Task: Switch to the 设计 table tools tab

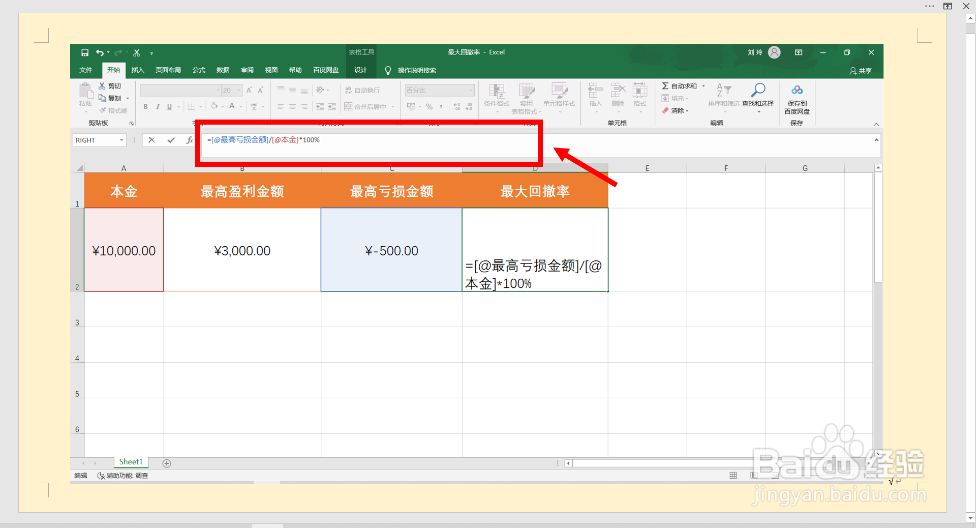Action: 360,70
